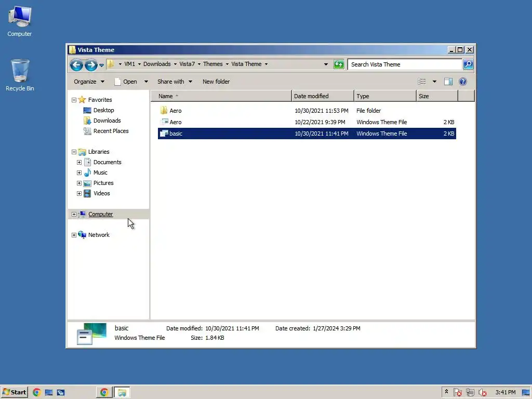This screenshot has height=399, width=532.
Task: Expand the Vista7 breadcrumb arrow
Action: (199, 64)
